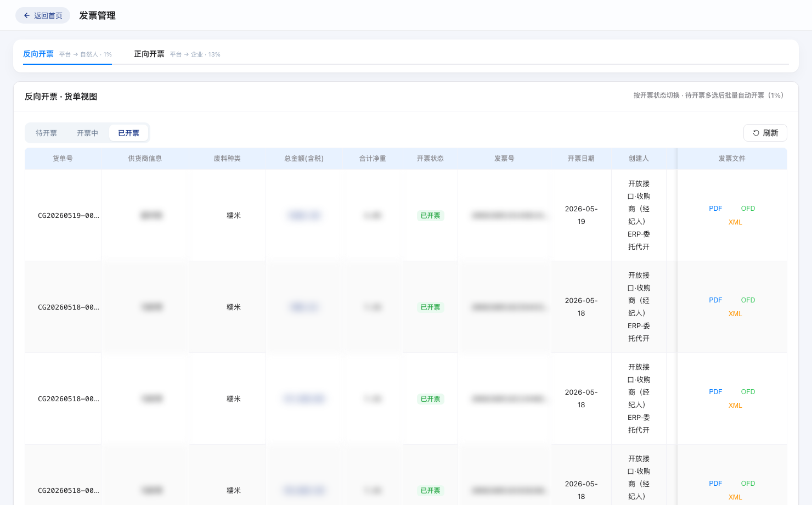Image resolution: width=812 pixels, height=505 pixels.
Task: Click the 反向开票 · 货单视图 heading
Action: 61,97
